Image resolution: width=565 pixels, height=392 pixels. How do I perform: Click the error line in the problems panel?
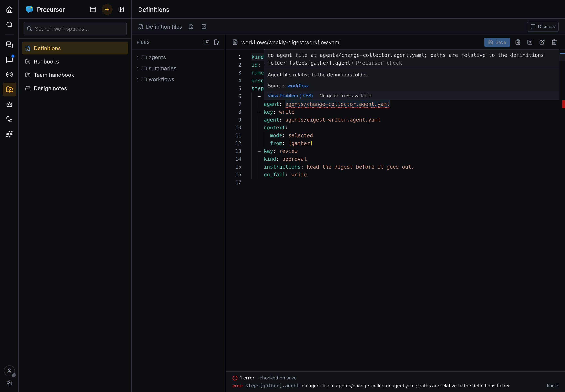click(395, 386)
